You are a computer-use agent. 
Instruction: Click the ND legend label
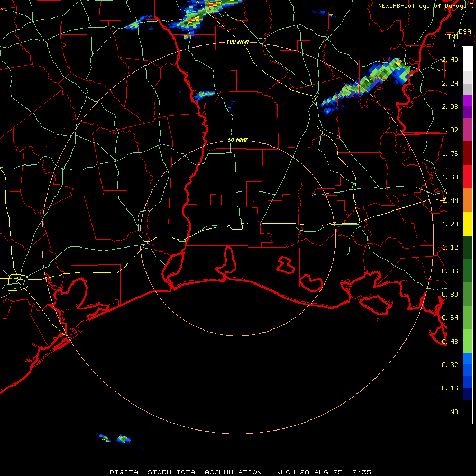point(454,411)
